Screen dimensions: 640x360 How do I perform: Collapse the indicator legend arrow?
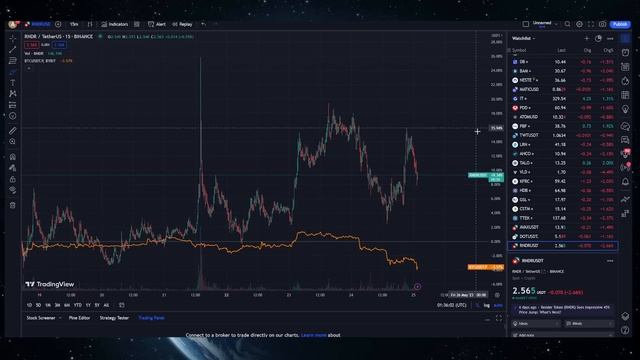pos(29,68)
